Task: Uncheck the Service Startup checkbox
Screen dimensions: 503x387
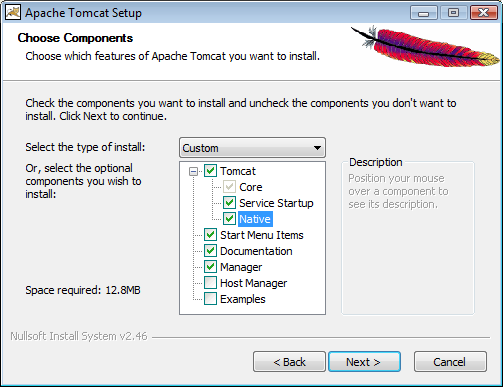Action: click(229, 203)
